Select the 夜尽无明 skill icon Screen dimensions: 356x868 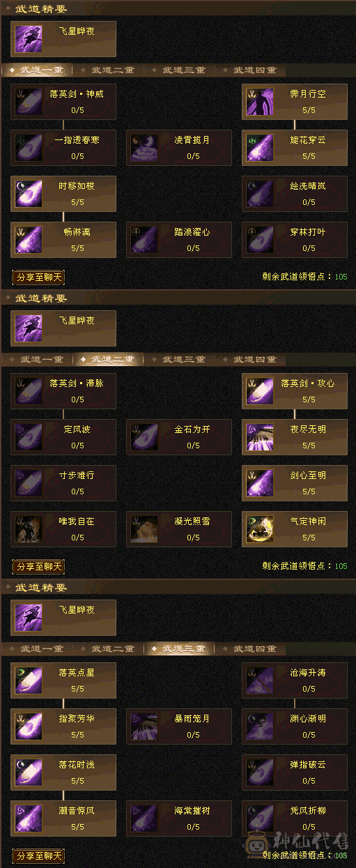click(x=259, y=438)
